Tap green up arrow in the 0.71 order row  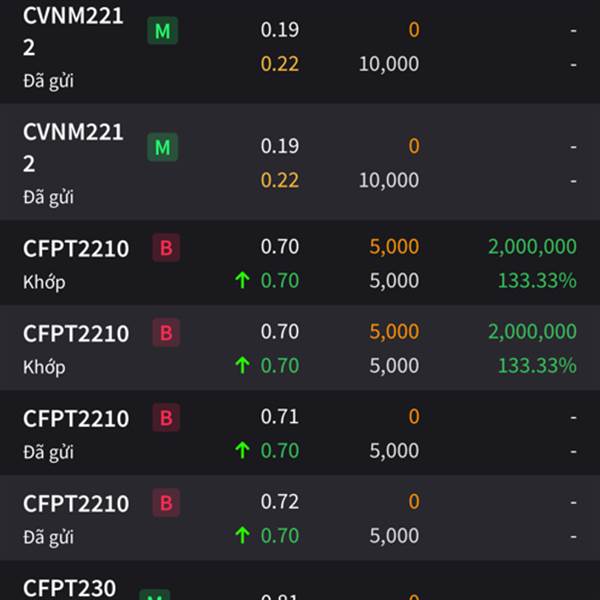(243, 450)
